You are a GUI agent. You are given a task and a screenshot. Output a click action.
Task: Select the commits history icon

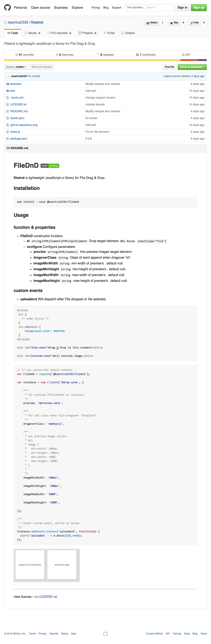(17, 54)
